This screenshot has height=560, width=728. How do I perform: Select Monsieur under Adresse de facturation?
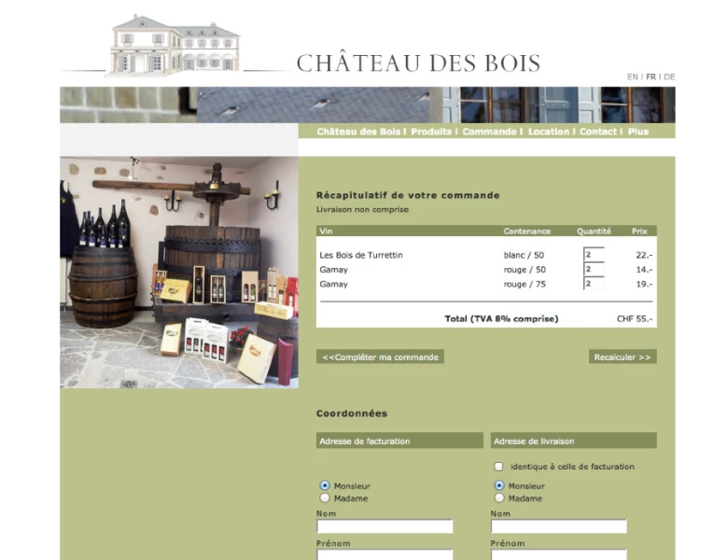(325, 485)
